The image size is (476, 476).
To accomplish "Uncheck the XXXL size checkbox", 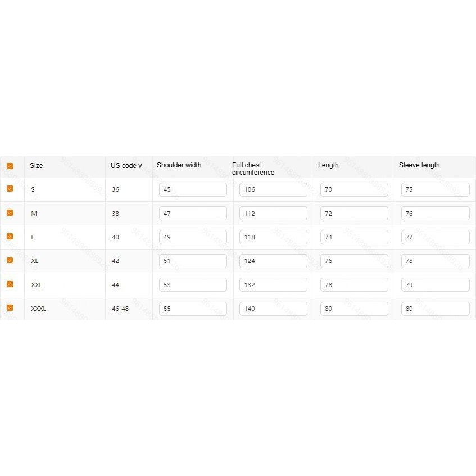I will 10,307.
